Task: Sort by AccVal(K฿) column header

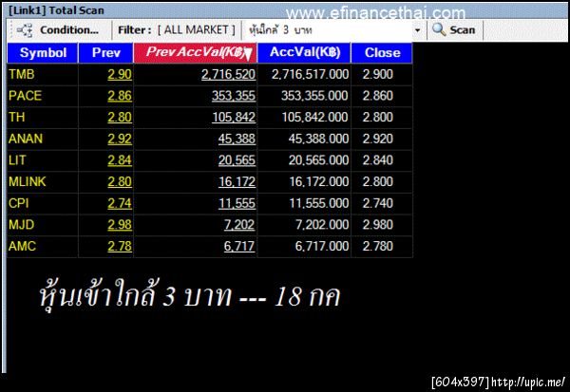Action: click(x=305, y=53)
